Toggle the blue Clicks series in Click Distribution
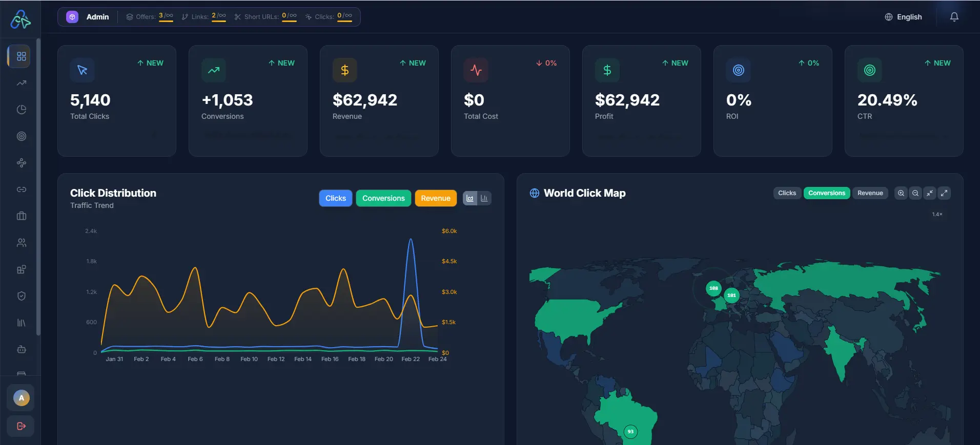980x445 pixels. [336, 198]
